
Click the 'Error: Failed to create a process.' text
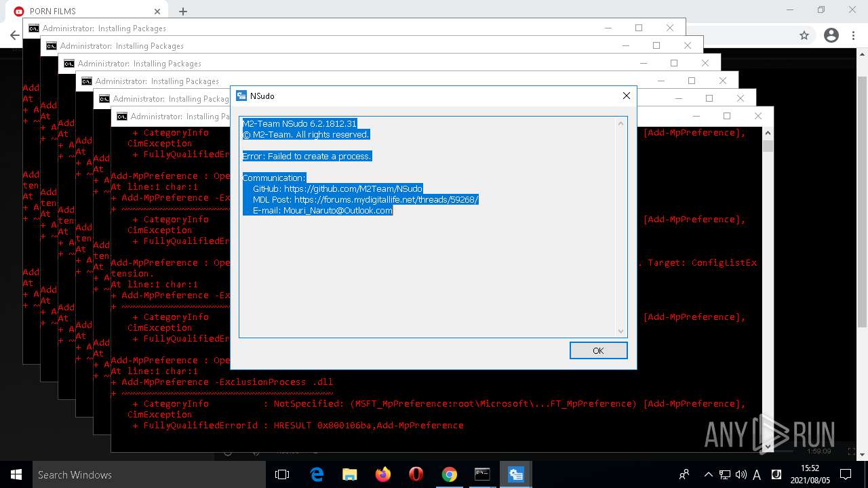[x=307, y=156]
